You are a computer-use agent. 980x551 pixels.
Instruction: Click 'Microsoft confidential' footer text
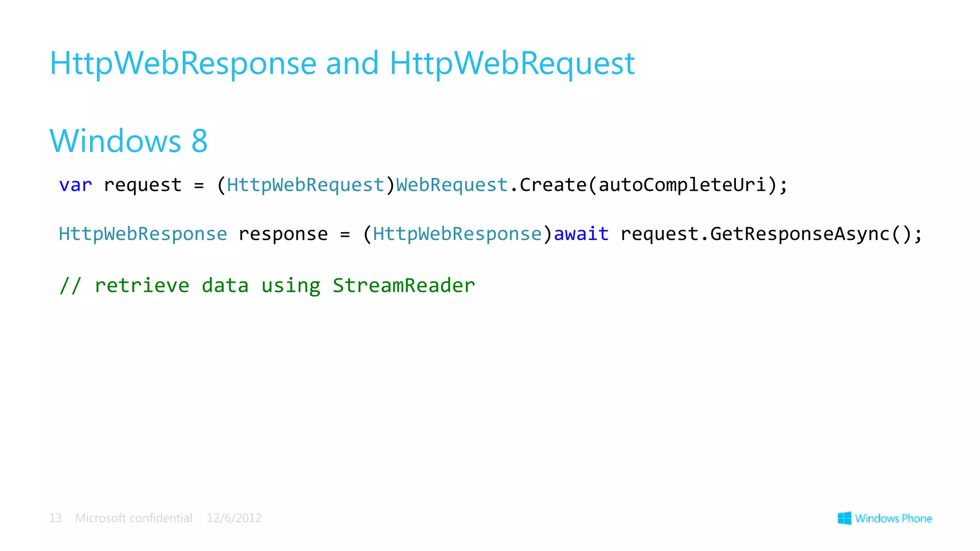click(134, 518)
